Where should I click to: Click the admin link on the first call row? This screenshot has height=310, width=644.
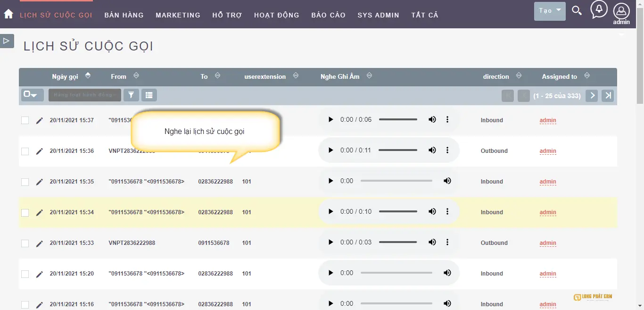click(547, 120)
